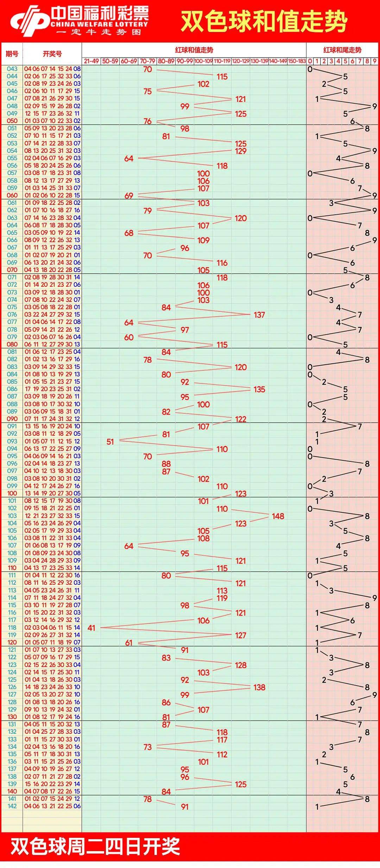Image resolution: width=380 pixels, height=868 pixels.
Task: Click sum value 51 on issue 093
Action: coord(110,442)
